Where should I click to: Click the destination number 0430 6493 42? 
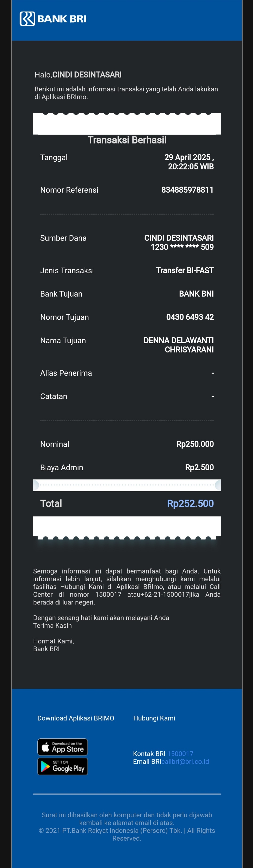(190, 317)
